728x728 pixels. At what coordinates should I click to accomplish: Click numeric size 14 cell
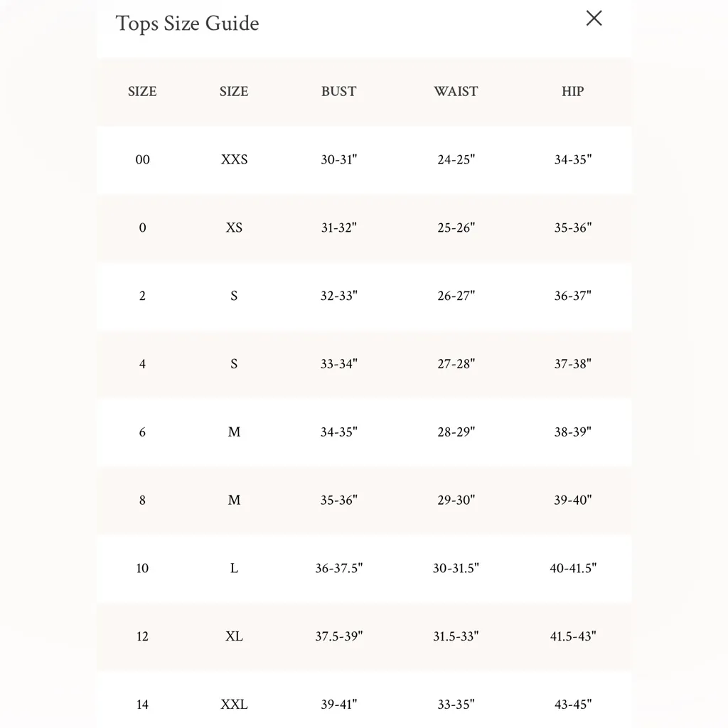click(x=142, y=705)
